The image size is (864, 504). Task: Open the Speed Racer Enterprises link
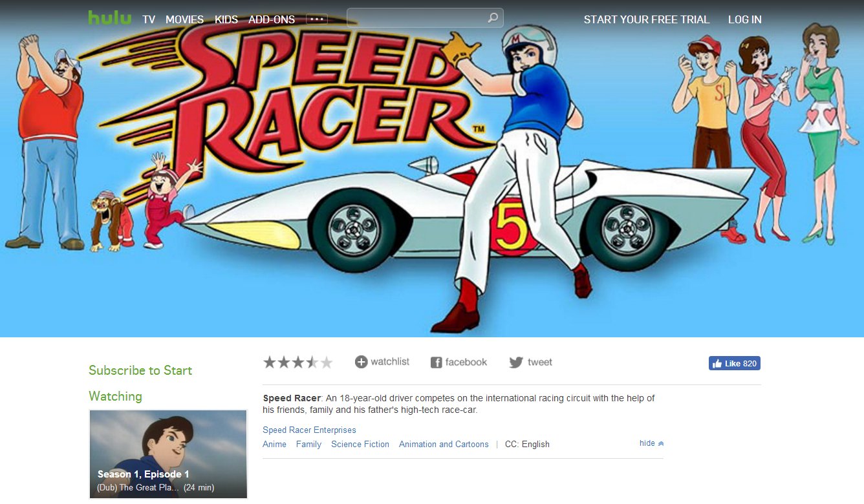point(309,430)
